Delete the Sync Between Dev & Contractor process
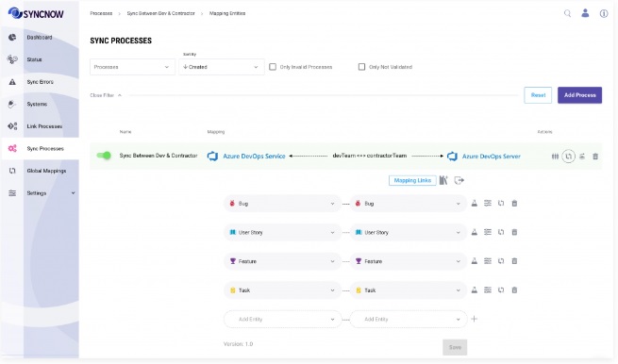Screen dimensions: 618x364 [x=595, y=157]
